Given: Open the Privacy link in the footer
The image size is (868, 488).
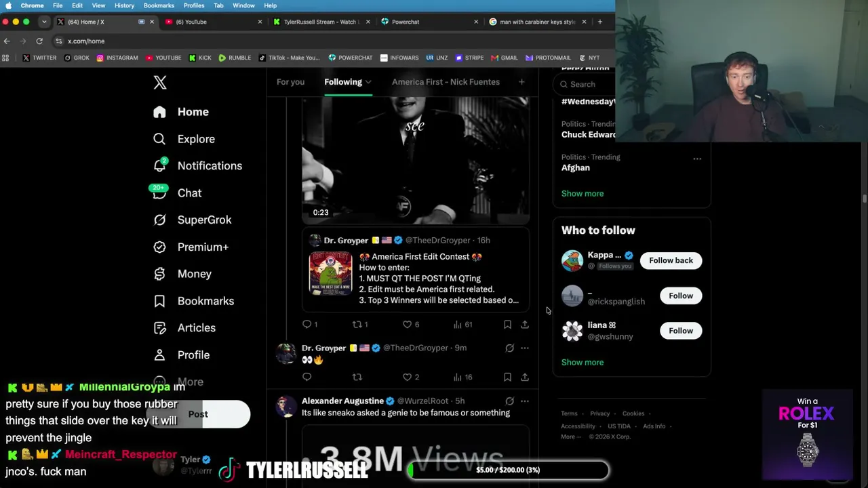Looking at the screenshot, I should pyautogui.click(x=600, y=413).
